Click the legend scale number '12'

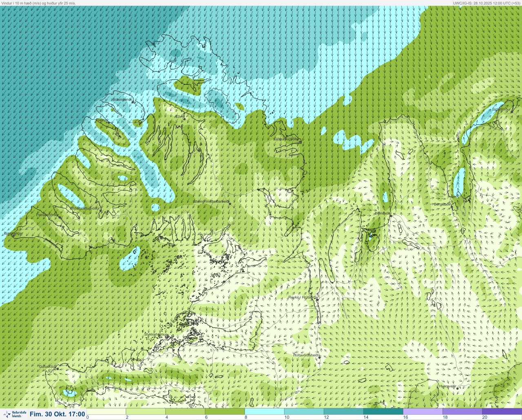pyautogui.click(x=326, y=417)
